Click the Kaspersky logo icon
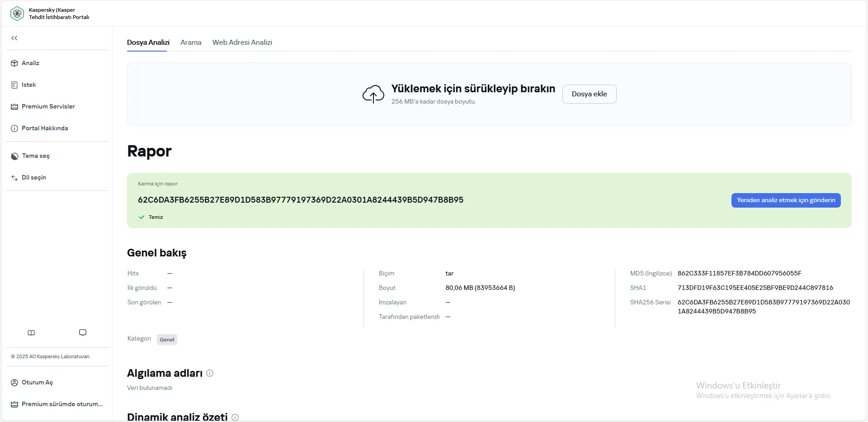The width and height of the screenshot is (868, 422). click(17, 14)
